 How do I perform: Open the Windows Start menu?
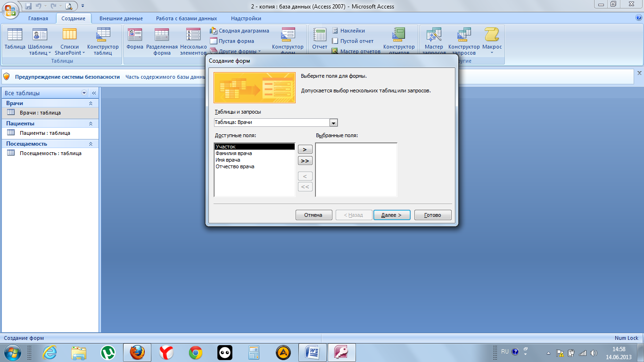12,352
